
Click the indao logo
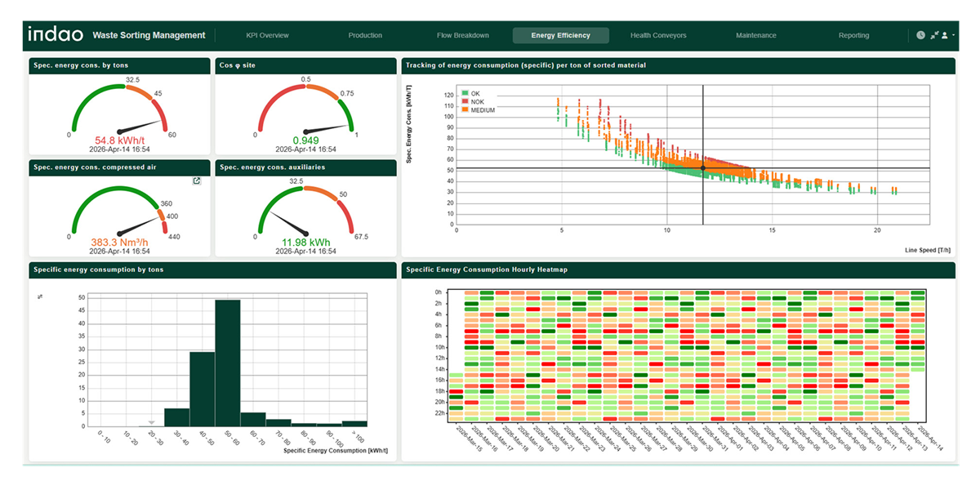(x=55, y=34)
